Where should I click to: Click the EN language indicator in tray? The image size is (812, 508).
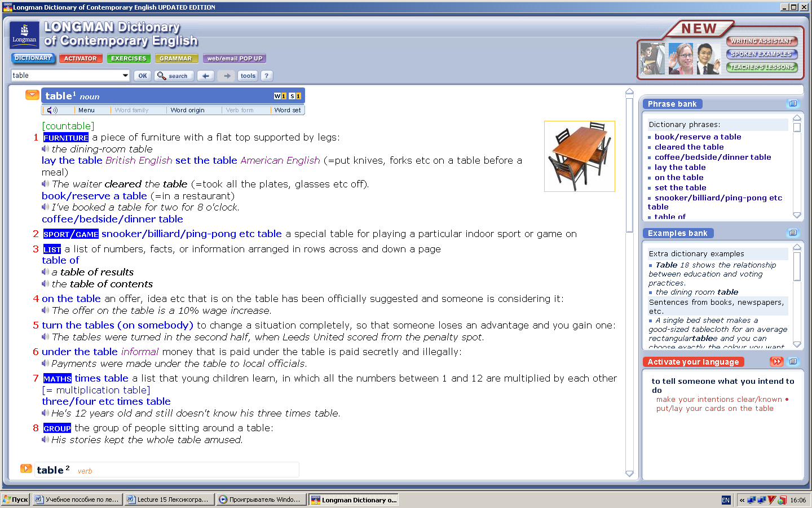tap(726, 500)
